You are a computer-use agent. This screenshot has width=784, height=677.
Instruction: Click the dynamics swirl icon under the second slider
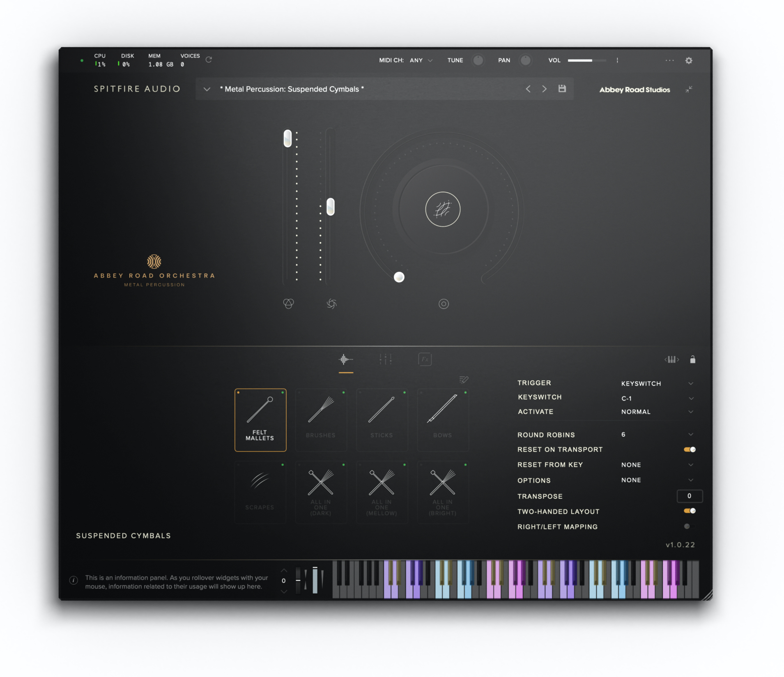click(x=331, y=304)
